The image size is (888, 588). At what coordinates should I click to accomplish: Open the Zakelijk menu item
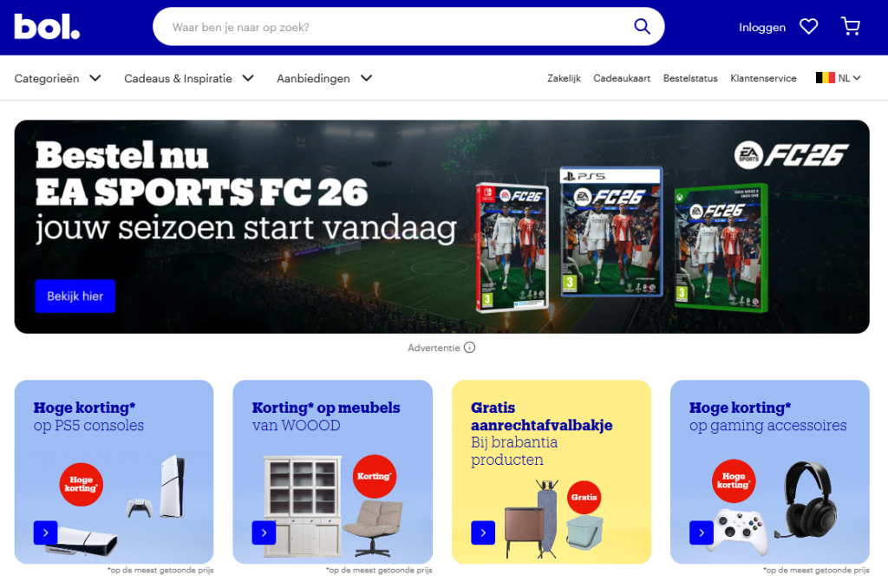tap(564, 78)
